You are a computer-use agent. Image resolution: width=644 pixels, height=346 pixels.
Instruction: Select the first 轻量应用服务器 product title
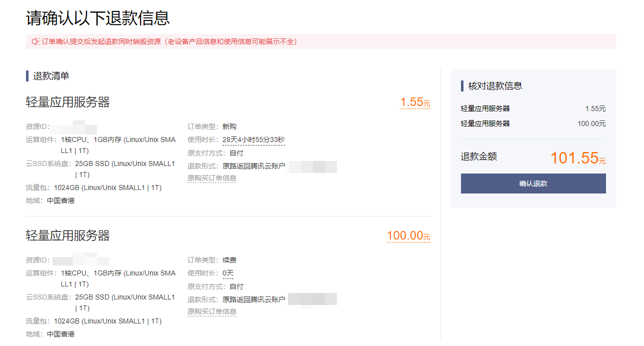click(68, 102)
